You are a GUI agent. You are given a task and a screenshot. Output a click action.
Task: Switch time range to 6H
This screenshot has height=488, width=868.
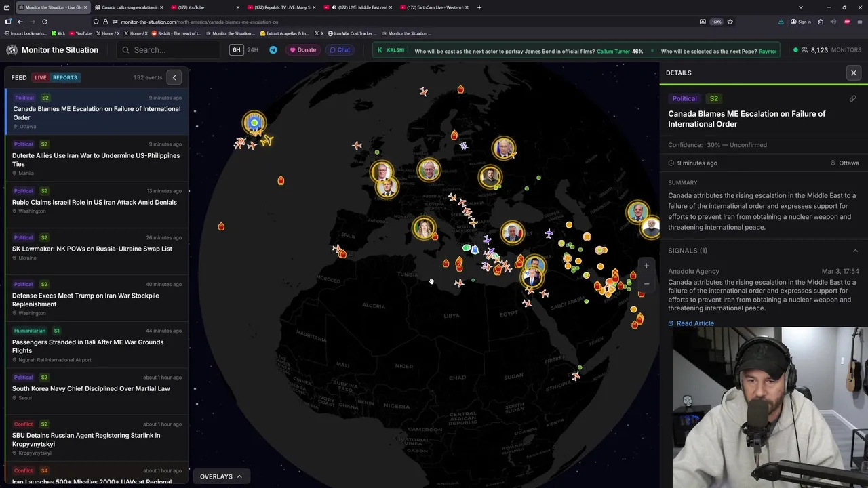[x=236, y=50]
